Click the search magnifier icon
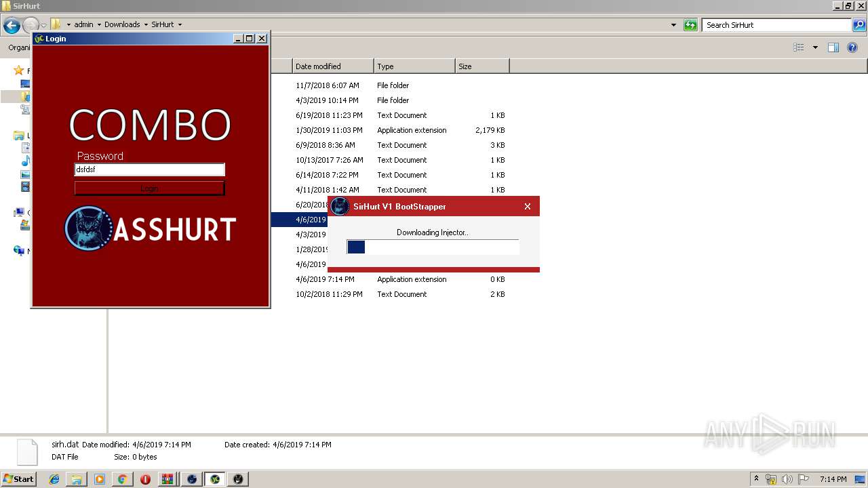This screenshot has height=488, width=868. coord(859,25)
